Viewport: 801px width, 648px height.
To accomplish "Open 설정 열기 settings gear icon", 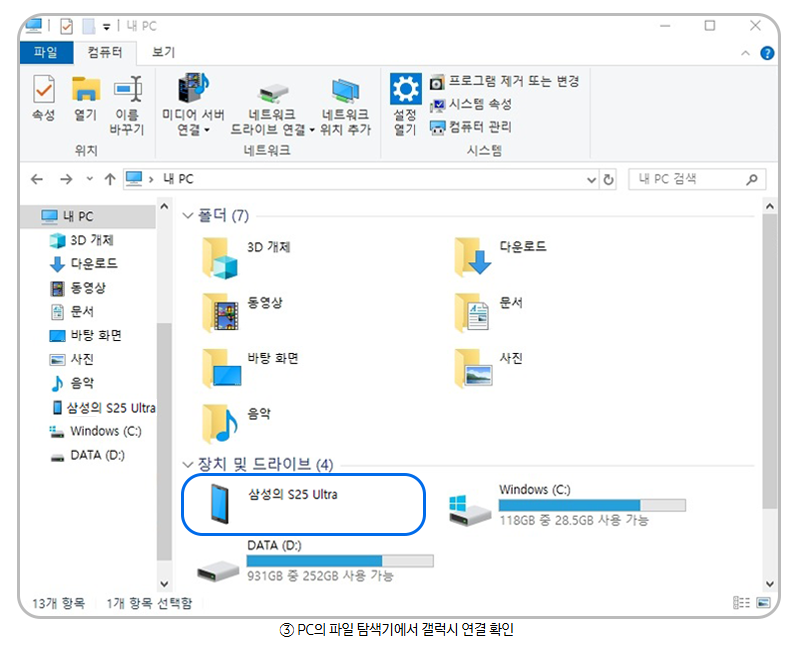I will pos(406,105).
